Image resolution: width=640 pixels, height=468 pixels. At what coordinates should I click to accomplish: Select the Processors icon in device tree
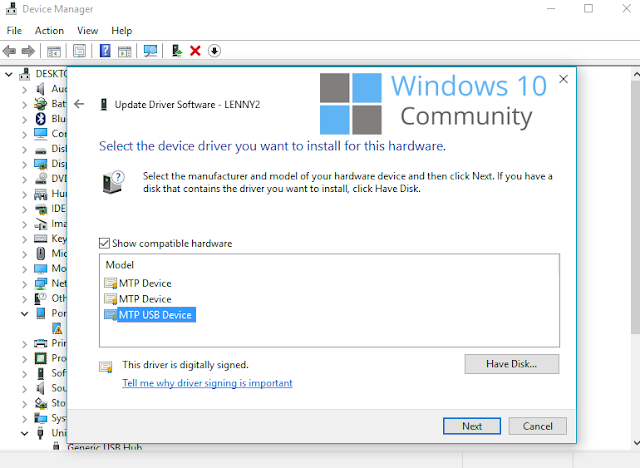pos(40,358)
